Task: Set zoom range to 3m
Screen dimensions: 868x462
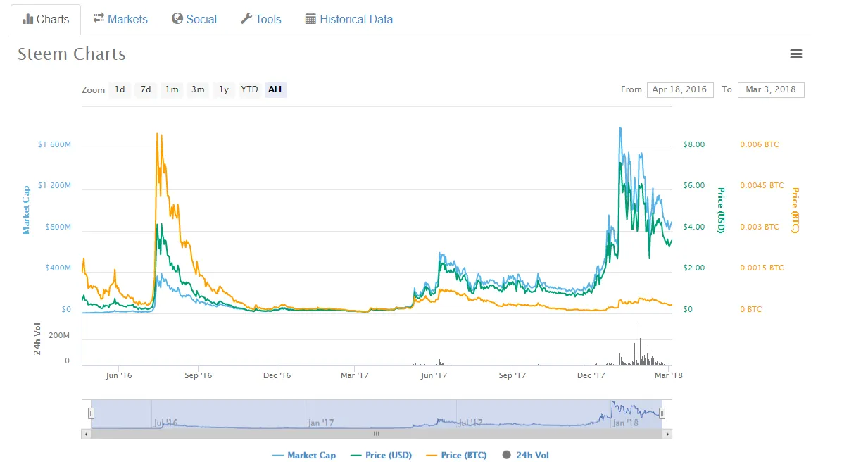Action: [x=198, y=89]
